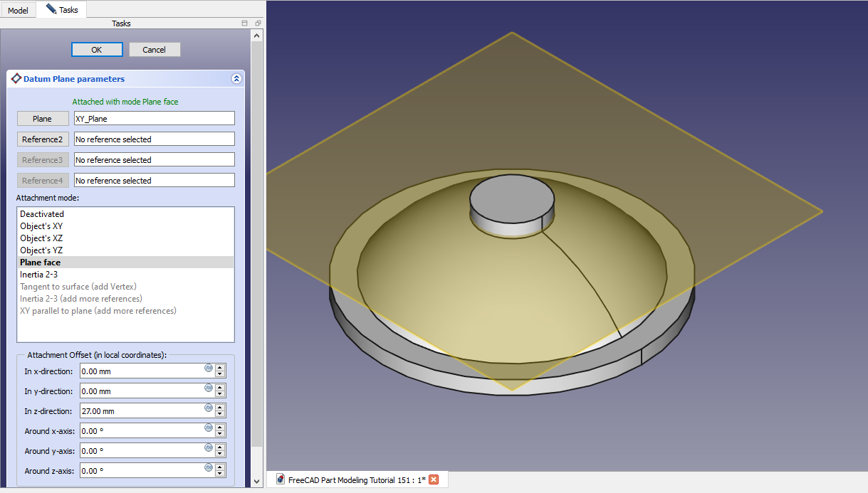Select Inertia 2-3 attachment mode
The image size is (868, 493).
tap(39, 275)
